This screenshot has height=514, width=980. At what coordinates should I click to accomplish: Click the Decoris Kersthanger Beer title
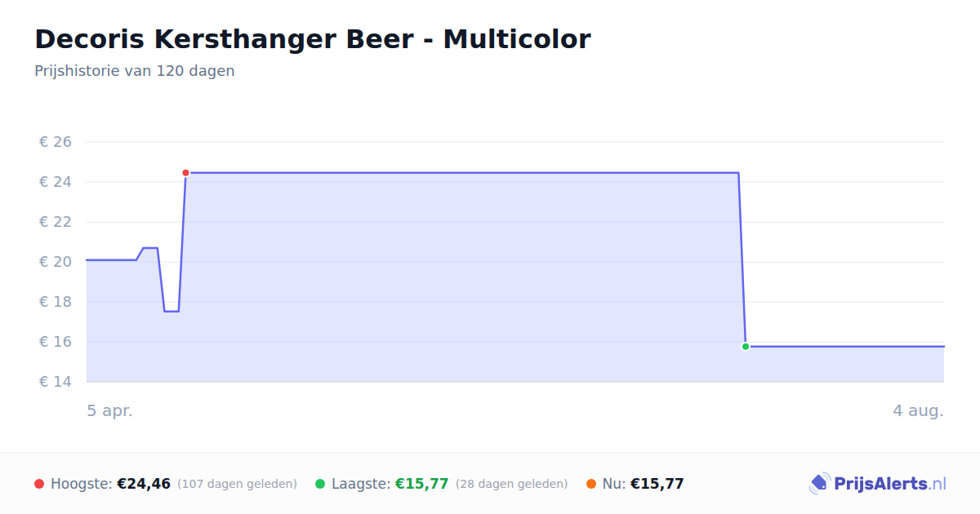click(x=312, y=38)
